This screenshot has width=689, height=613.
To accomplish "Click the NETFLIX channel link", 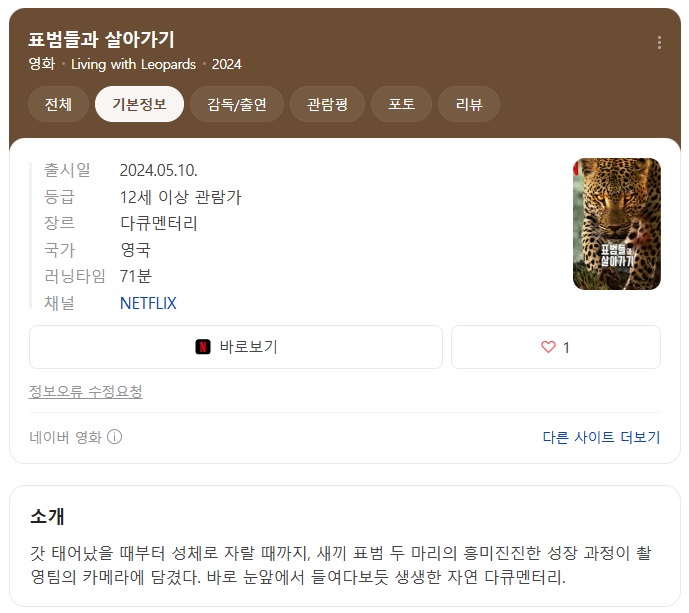I will coord(148,303).
